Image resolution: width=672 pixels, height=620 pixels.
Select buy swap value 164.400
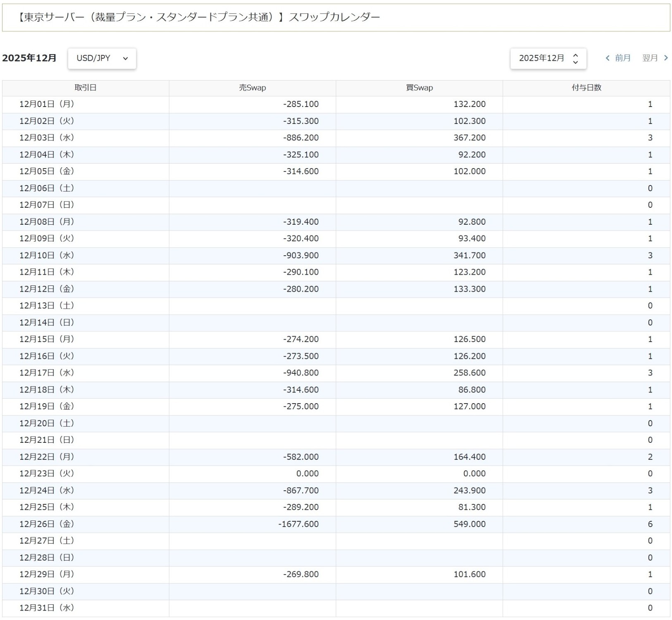[x=469, y=457]
